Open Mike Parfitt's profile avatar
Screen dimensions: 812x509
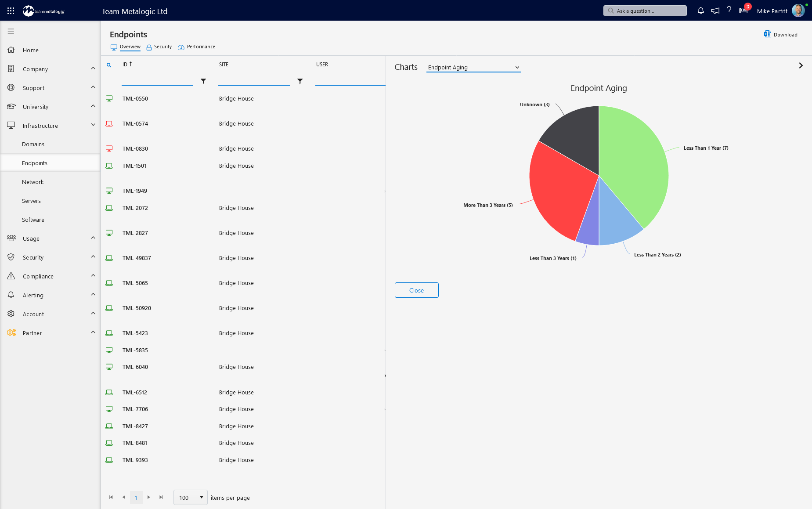(x=798, y=11)
